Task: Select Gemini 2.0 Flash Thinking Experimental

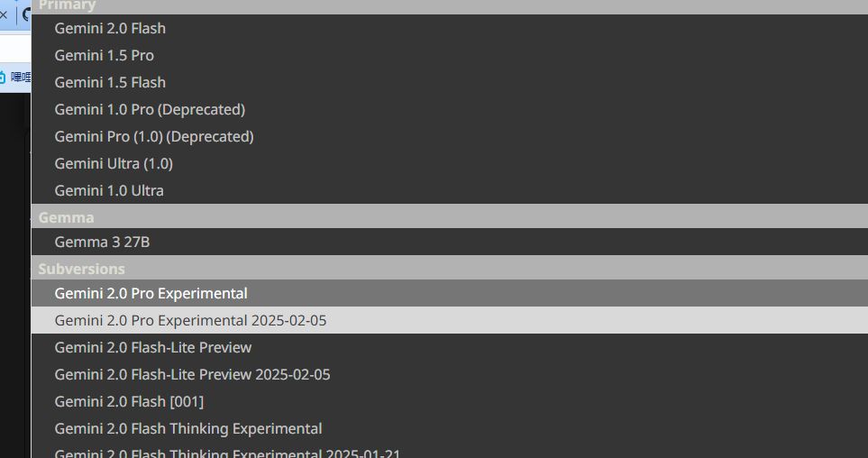Action: (188, 428)
